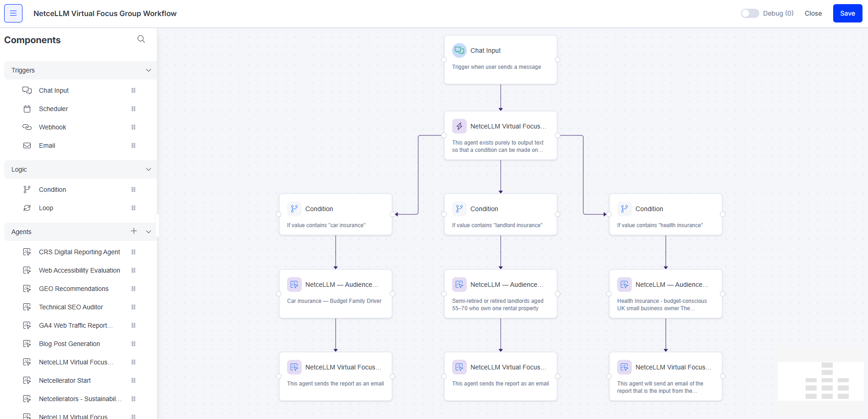Select the Blog Post Generation agent icon
The width and height of the screenshot is (868, 419).
coord(27,344)
